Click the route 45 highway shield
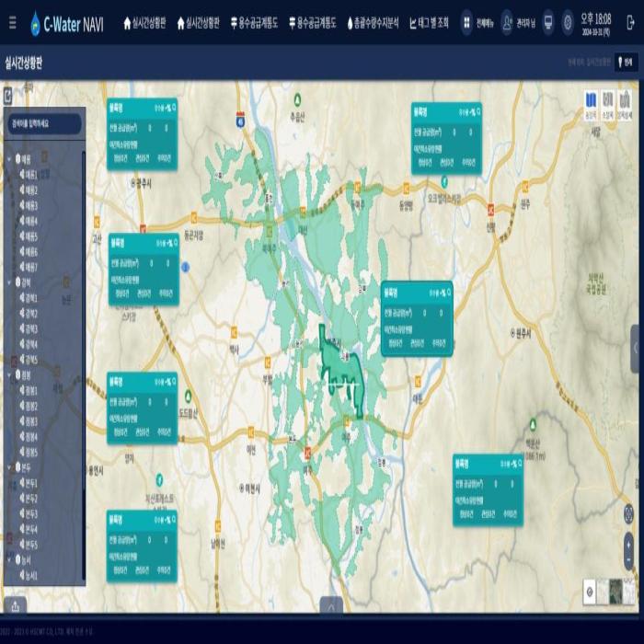 tap(240, 119)
